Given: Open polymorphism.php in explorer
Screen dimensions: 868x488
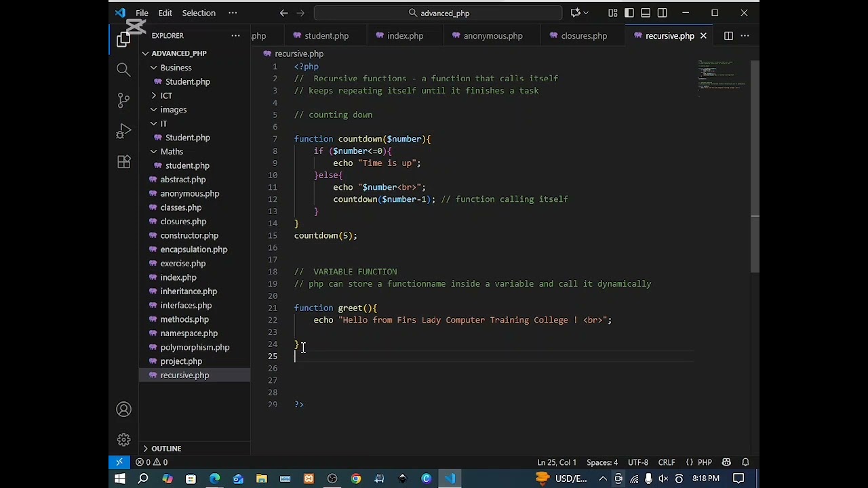Looking at the screenshot, I should click(x=195, y=347).
